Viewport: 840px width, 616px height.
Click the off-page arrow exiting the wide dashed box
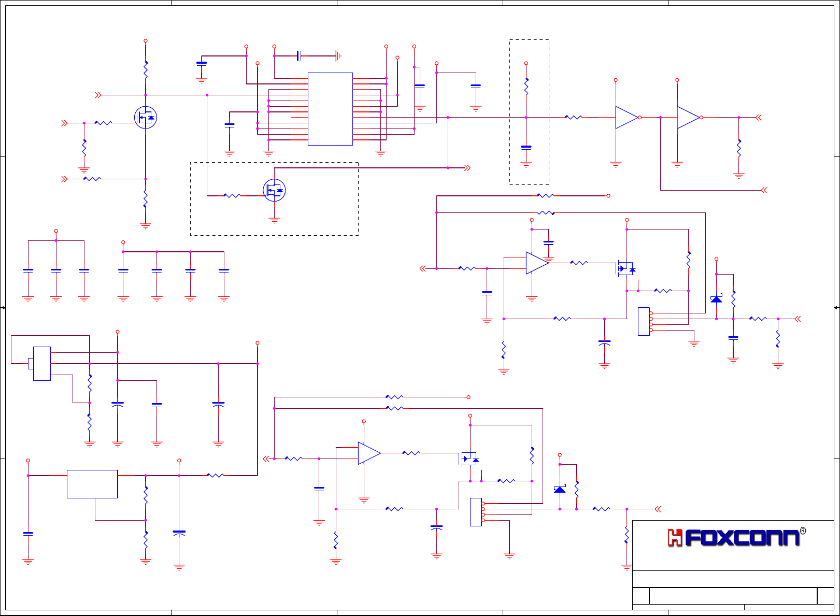pos(467,168)
